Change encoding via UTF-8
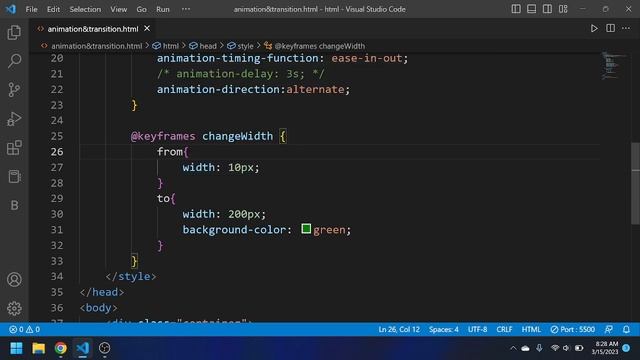This screenshot has height=360, width=640. [x=478, y=329]
